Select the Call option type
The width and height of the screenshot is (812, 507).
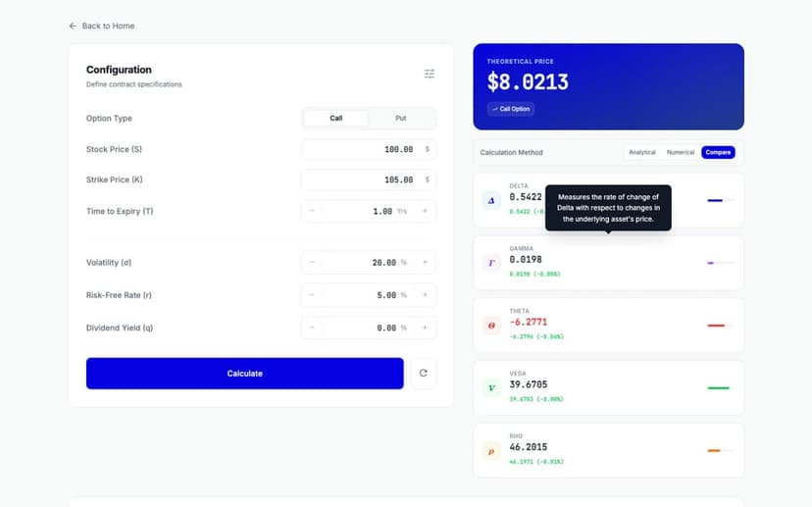(x=336, y=118)
